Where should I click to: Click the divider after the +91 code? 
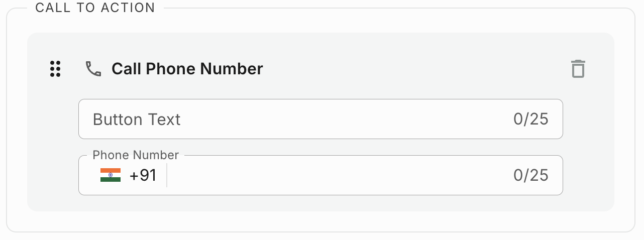pos(166,175)
